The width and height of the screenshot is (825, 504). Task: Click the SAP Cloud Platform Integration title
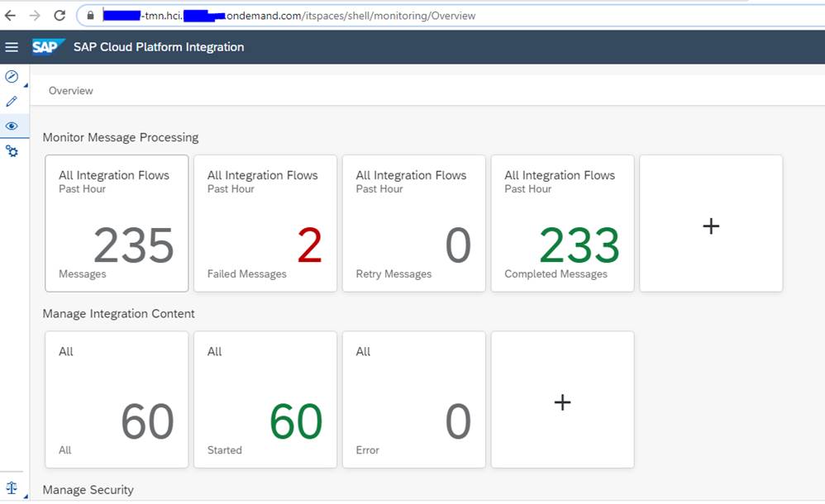[x=159, y=47]
